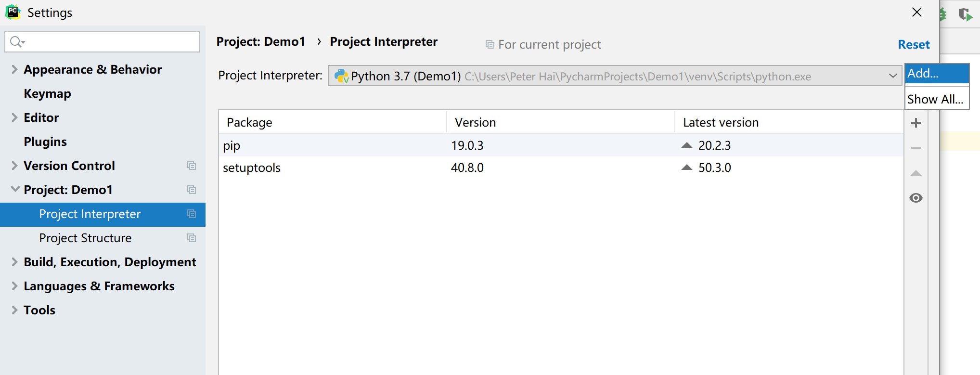This screenshot has height=375, width=980.
Task: Expand the Build, Execution, Deployment section
Action: (x=14, y=262)
